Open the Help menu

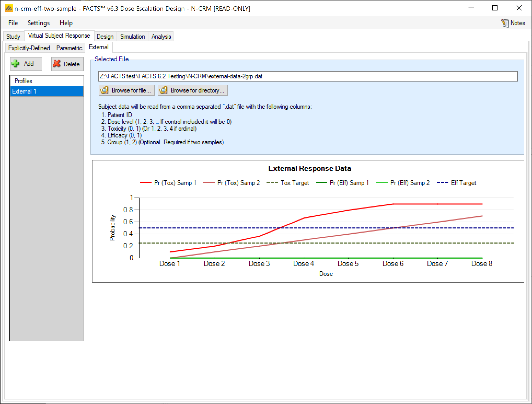(x=66, y=23)
